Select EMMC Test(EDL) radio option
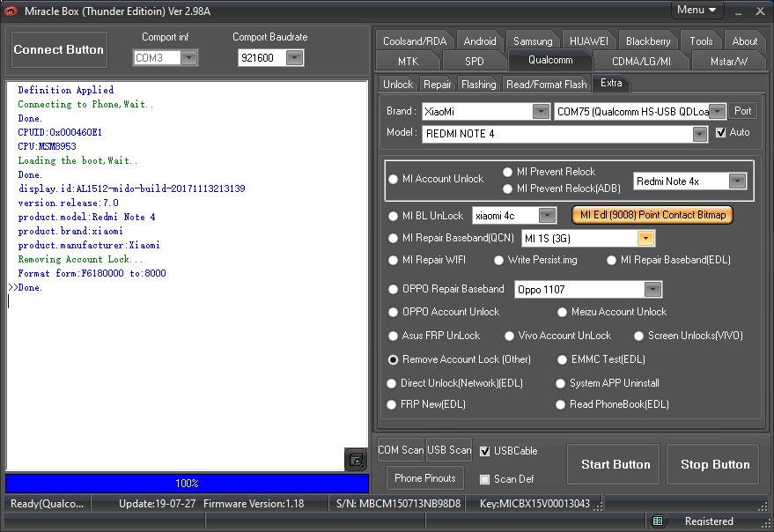This screenshot has height=532, width=774. coord(562,359)
